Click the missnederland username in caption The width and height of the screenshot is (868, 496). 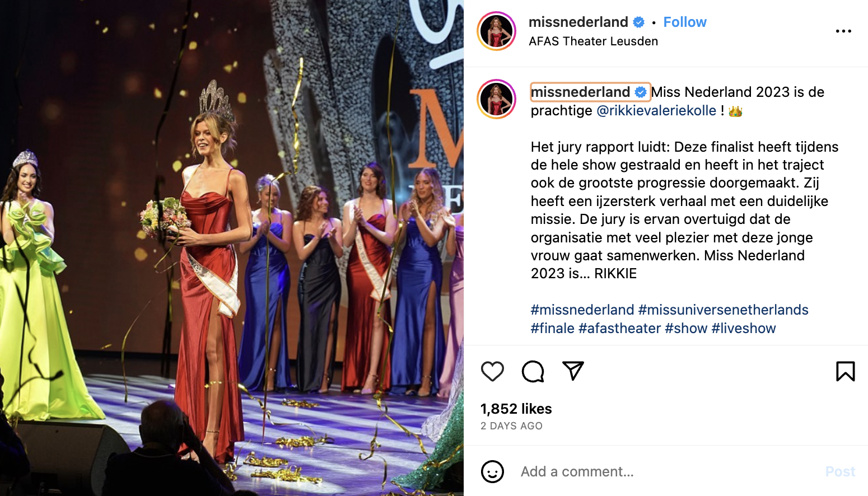pyautogui.click(x=581, y=92)
